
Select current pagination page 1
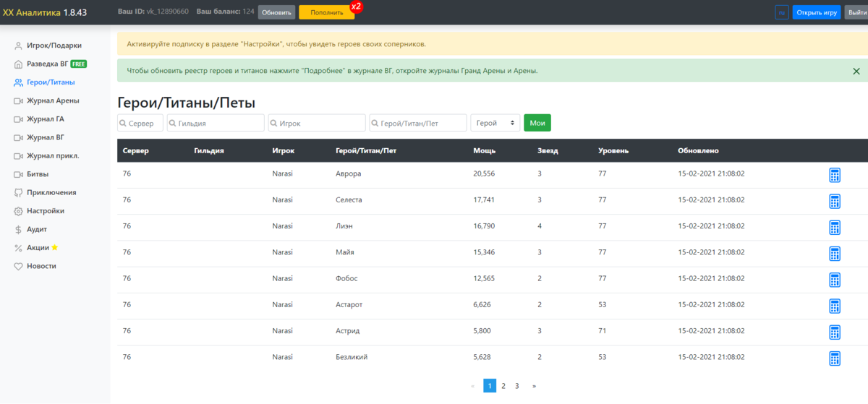pos(490,386)
